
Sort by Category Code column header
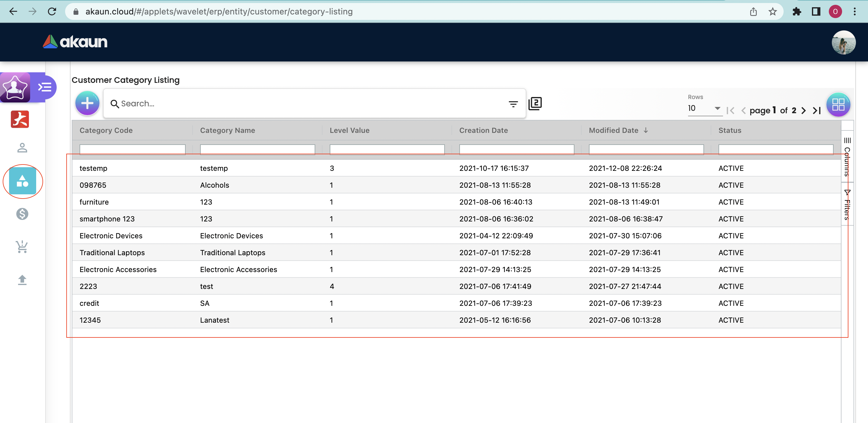(106, 130)
